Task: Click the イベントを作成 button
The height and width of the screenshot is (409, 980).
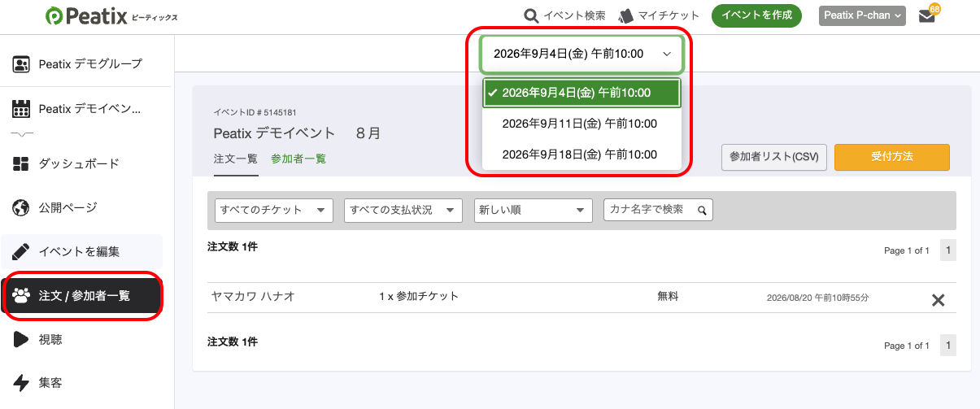Action: point(756,15)
